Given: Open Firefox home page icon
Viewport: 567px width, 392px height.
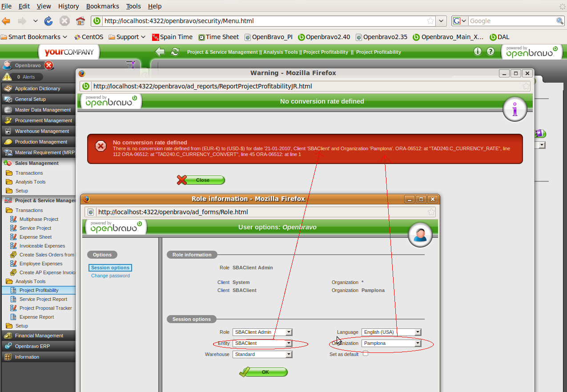Looking at the screenshot, I should pos(80,21).
